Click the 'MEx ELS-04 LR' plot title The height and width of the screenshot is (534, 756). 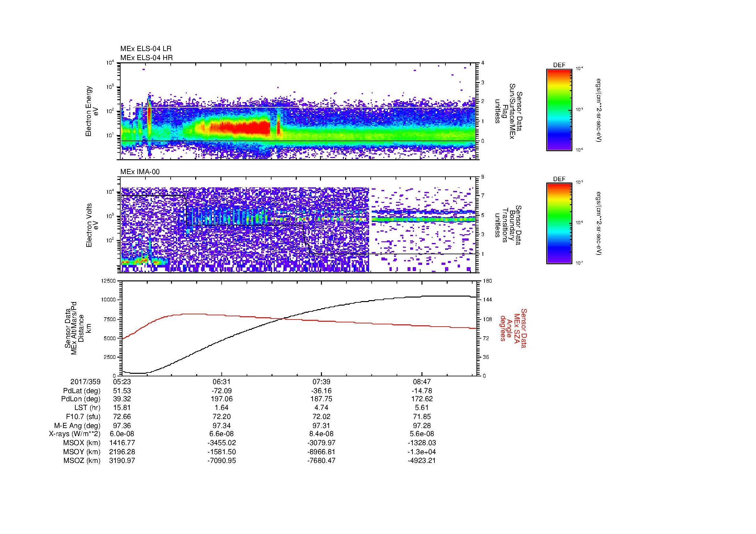[x=146, y=49]
